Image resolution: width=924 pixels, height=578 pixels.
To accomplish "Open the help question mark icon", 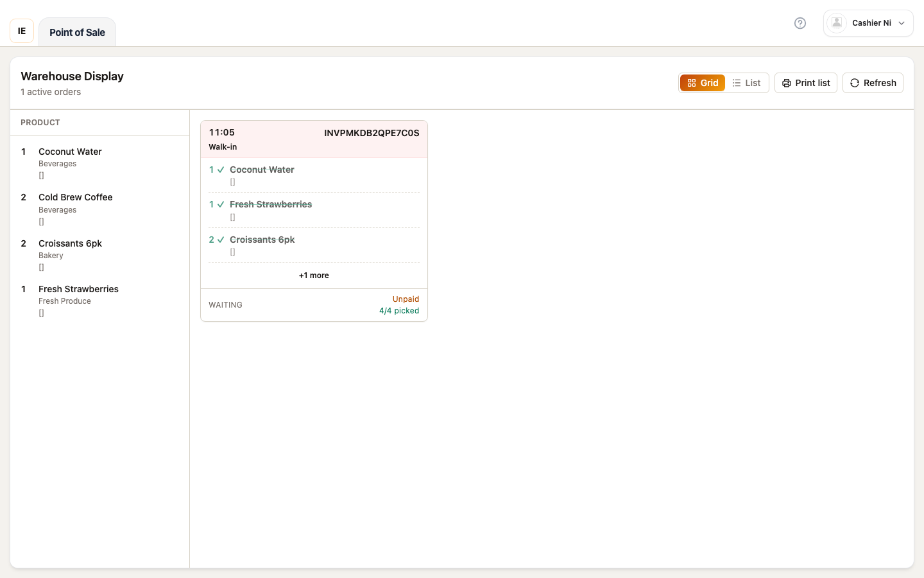I will pos(800,23).
